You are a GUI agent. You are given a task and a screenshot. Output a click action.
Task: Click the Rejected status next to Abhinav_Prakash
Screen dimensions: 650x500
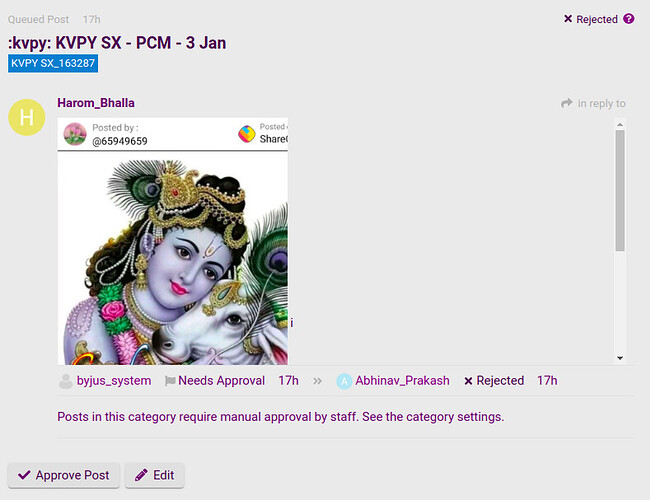494,381
